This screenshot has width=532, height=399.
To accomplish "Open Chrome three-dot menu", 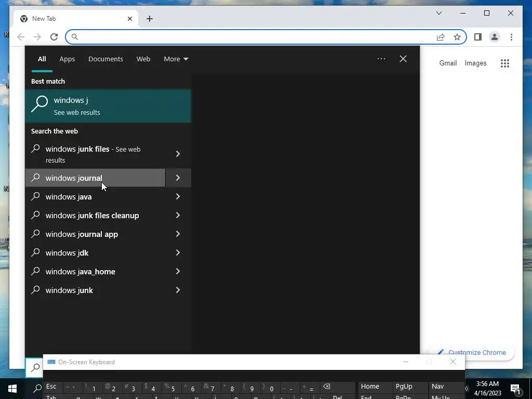I will pyautogui.click(x=511, y=37).
